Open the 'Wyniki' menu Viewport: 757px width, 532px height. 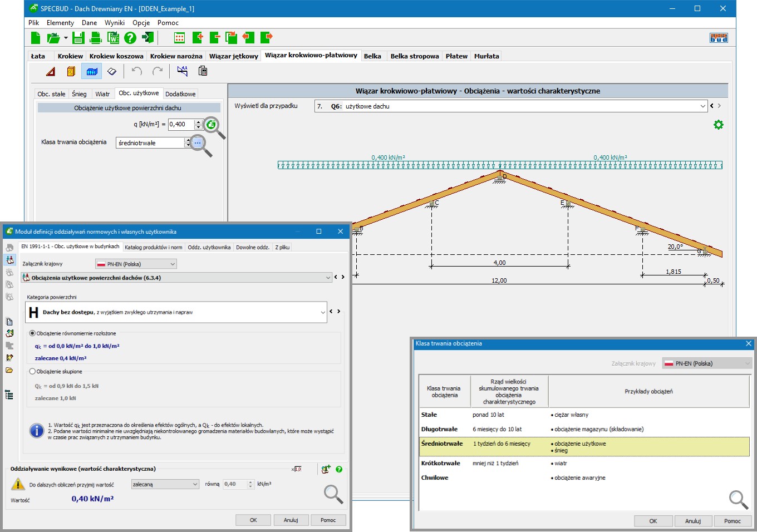pyautogui.click(x=115, y=23)
